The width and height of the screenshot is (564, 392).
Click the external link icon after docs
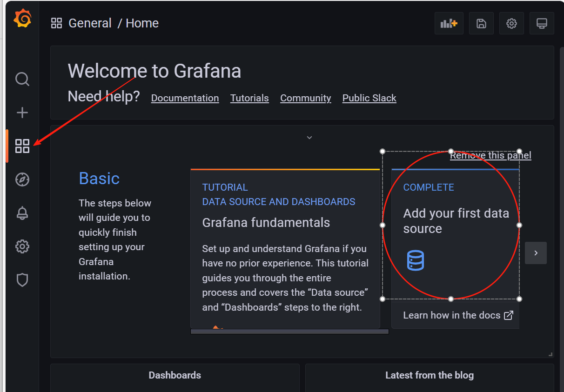point(509,315)
